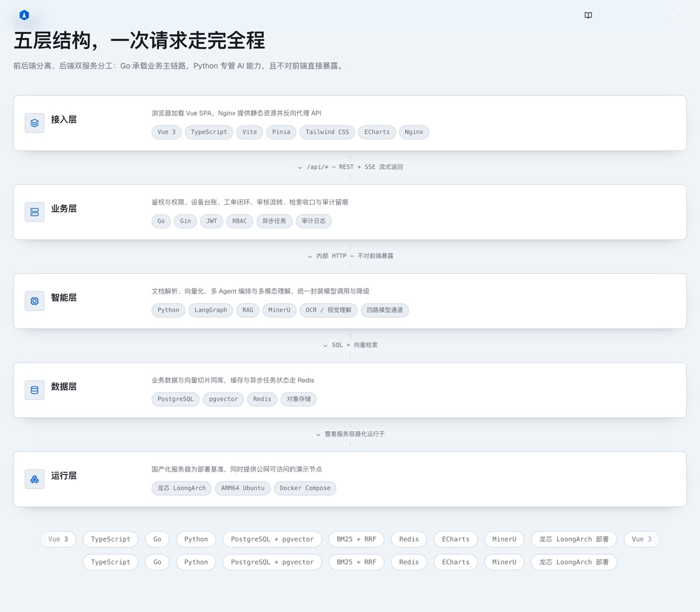
Task: Click the 四路模型通道 tag
Action: 385,311
